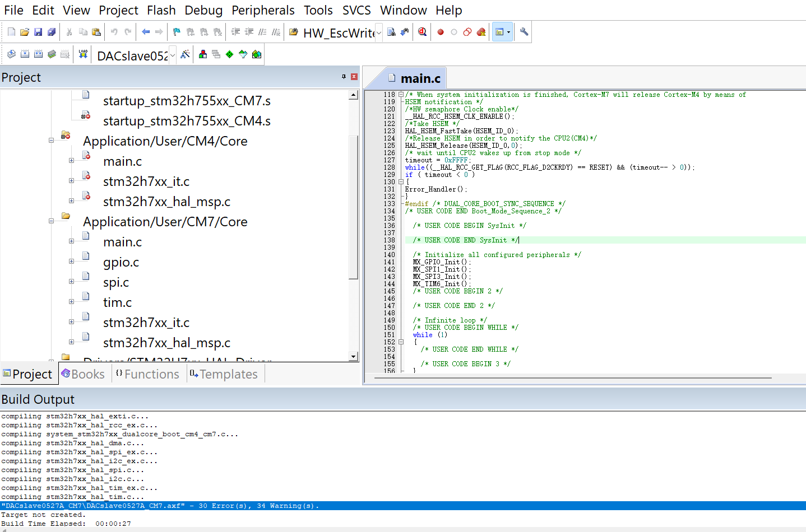
Task: Collapse the while loop block at line 152
Action: (x=401, y=342)
